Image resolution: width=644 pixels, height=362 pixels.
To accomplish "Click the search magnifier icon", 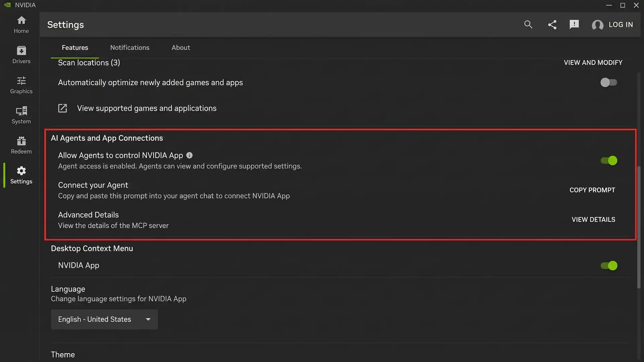I will [528, 24].
